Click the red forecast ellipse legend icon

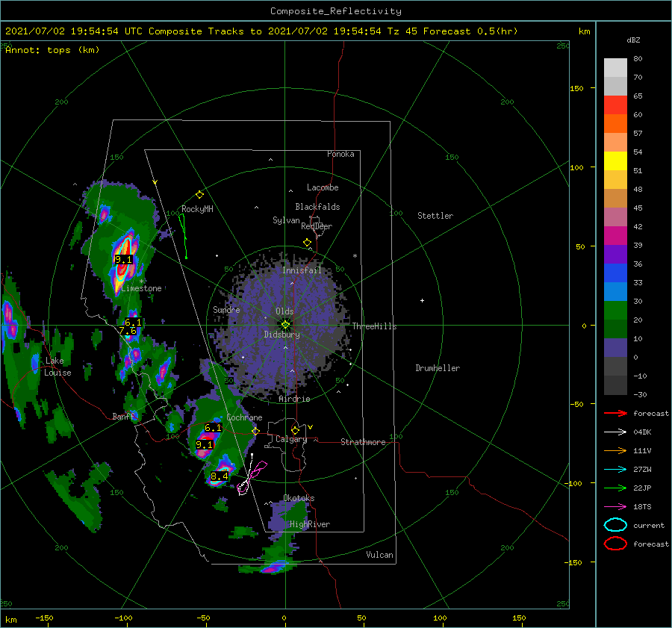click(615, 544)
